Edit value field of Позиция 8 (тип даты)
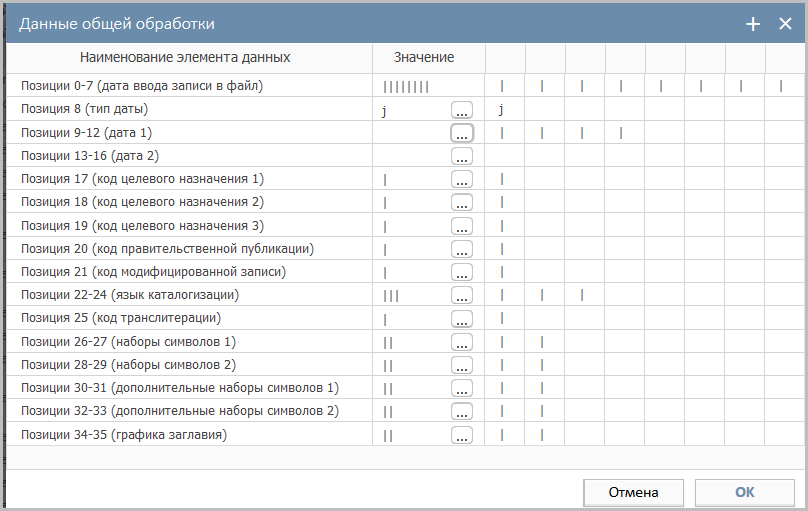 [x=412, y=110]
